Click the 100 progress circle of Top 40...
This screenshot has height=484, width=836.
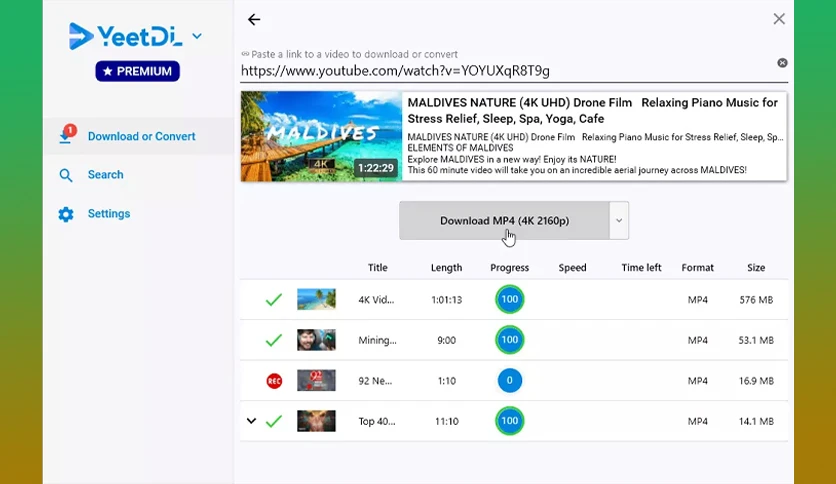click(x=510, y=421)
